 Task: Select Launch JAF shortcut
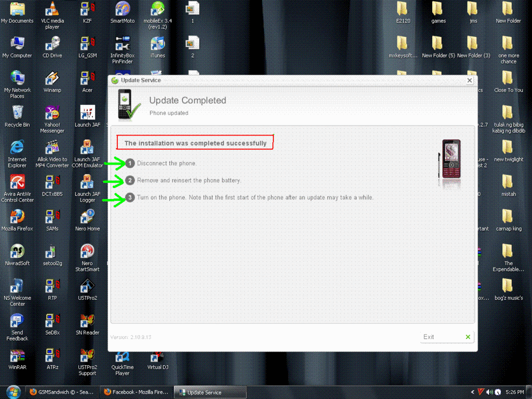(x=87, y=117)
